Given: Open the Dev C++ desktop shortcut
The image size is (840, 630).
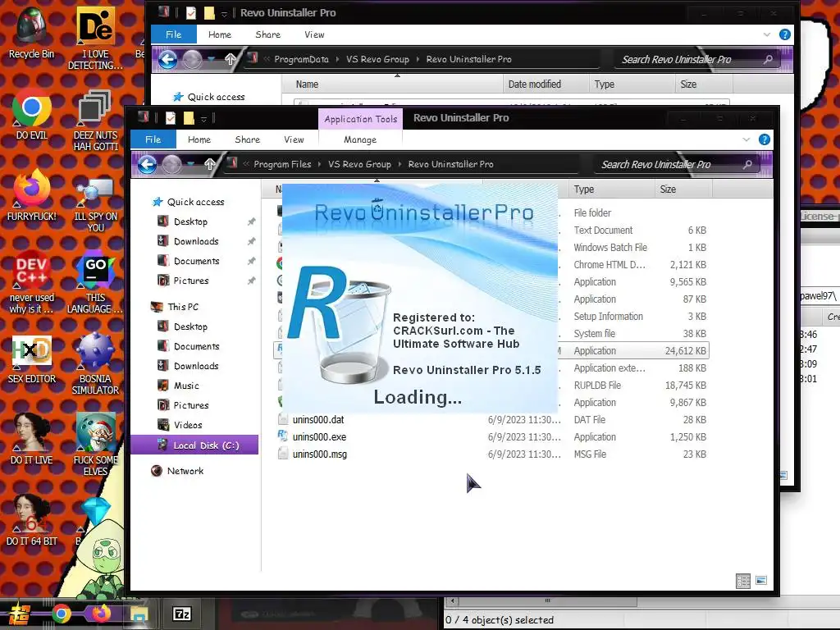Looking at the screenshot, I should [32, 281].
